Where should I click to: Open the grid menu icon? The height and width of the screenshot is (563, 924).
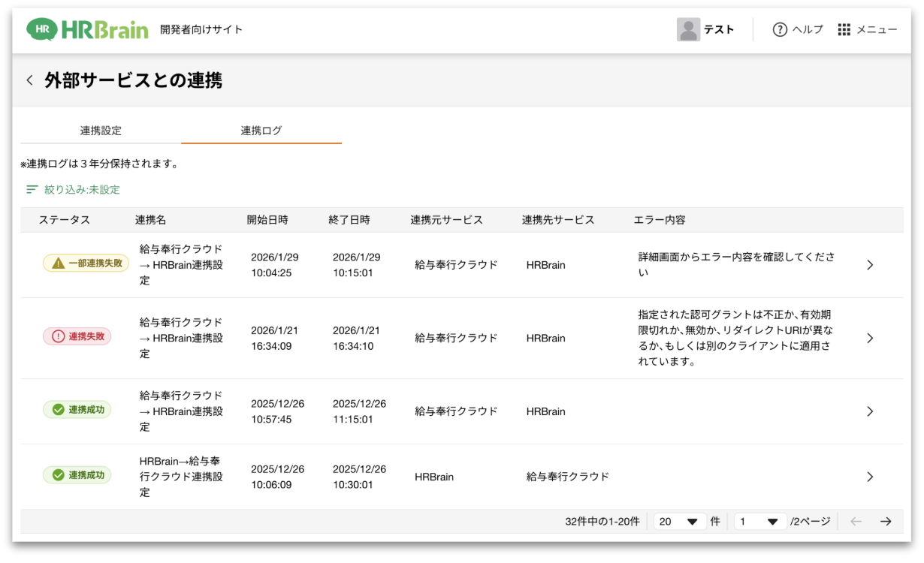coord(844,29)
